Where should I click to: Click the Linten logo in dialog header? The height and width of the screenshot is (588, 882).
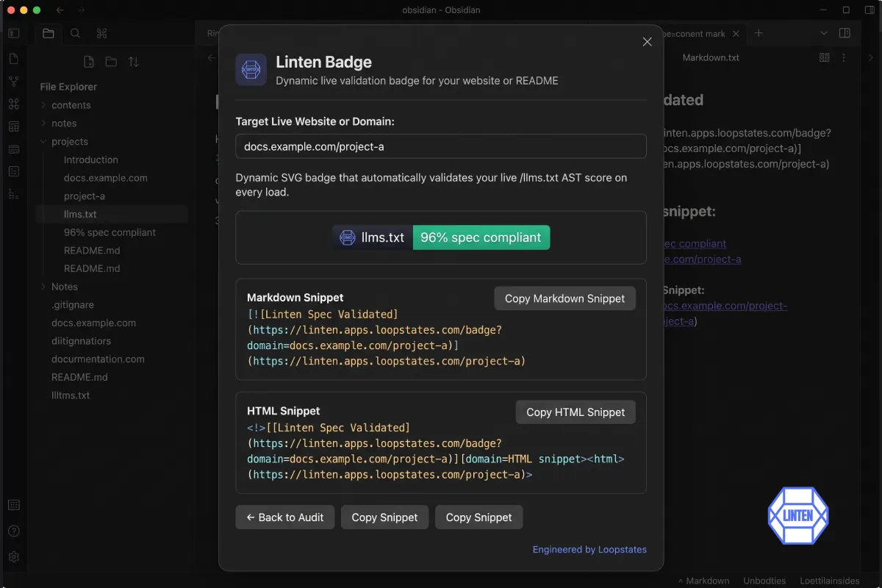tap(251, 70)
